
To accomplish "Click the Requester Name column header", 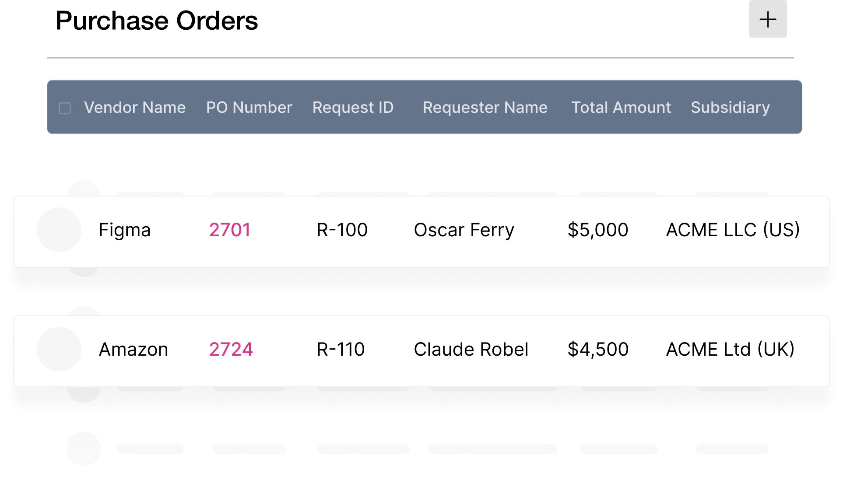I will click(x=485, y=108).
